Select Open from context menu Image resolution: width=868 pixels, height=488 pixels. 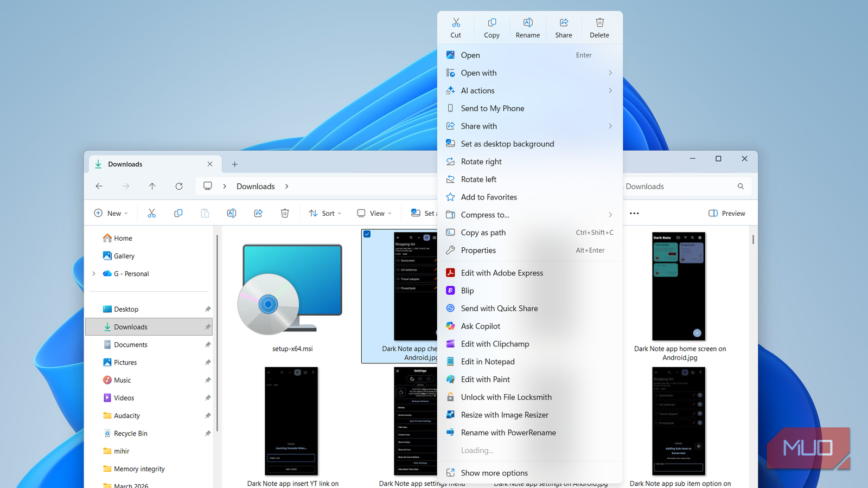(x=530, y=55)
